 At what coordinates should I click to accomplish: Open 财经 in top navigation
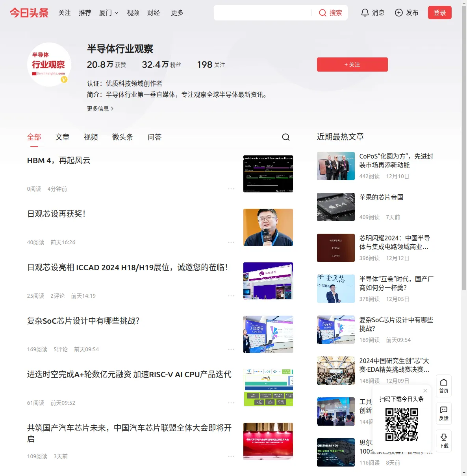click(x=154, y=13)
